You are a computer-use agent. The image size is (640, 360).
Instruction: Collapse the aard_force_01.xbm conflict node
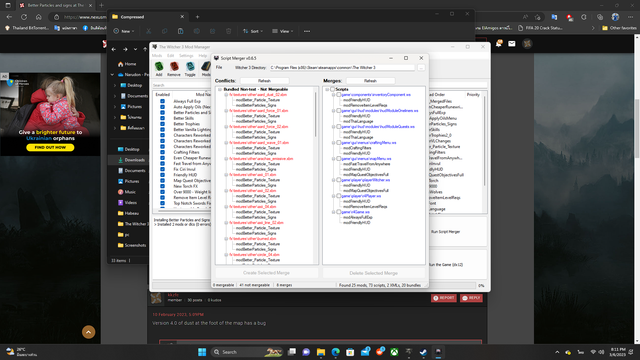226,111
